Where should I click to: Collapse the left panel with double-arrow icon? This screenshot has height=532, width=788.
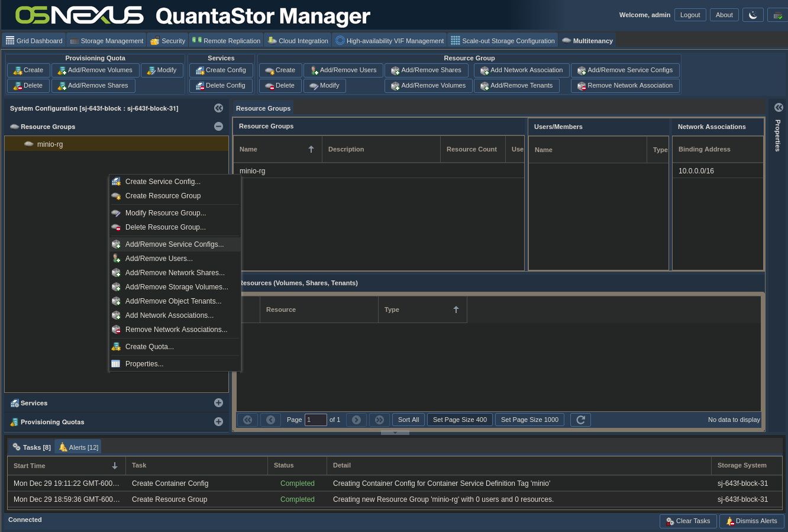(x=218, y=108)
